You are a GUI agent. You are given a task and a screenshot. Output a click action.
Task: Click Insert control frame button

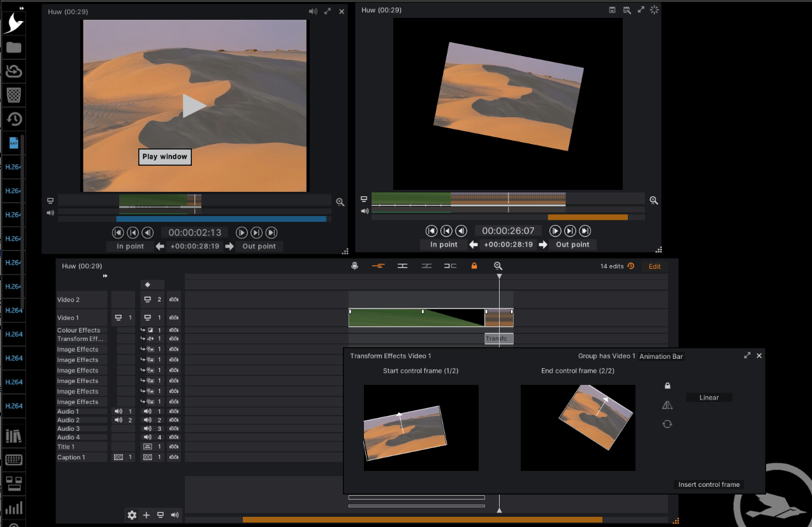[x=709, y=484]
